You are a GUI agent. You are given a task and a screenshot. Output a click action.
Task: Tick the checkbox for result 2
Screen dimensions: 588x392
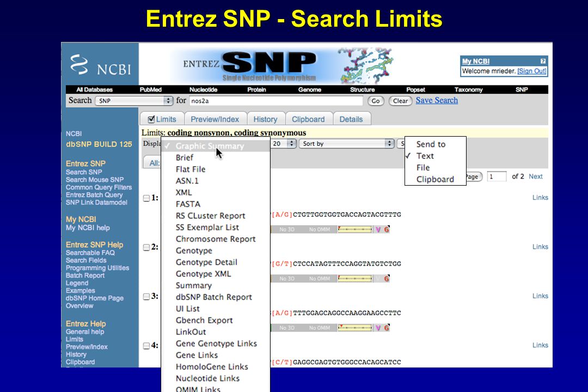(x=146, y=247)
